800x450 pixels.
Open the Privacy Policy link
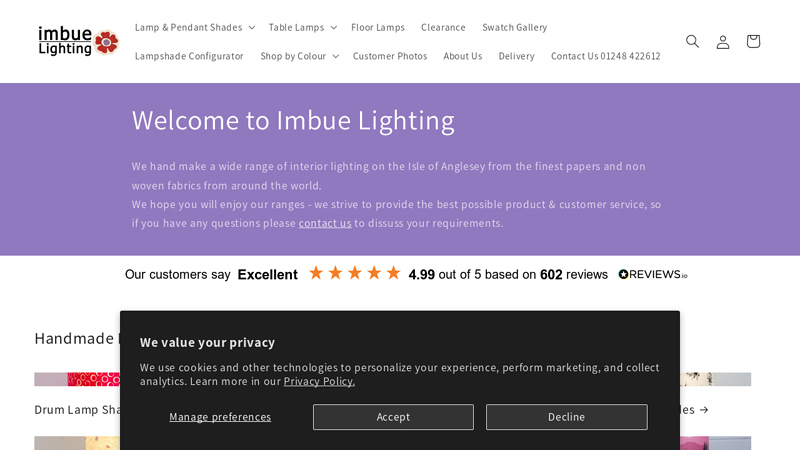point(319,381)
